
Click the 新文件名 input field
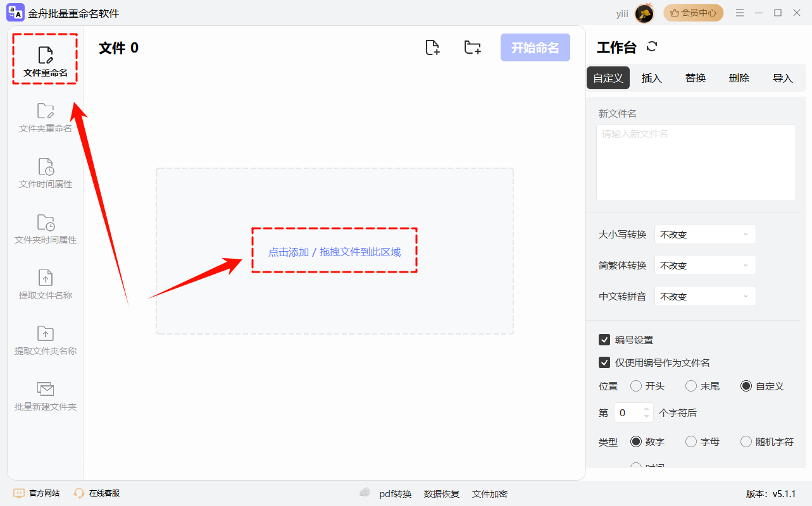point(695,161)
